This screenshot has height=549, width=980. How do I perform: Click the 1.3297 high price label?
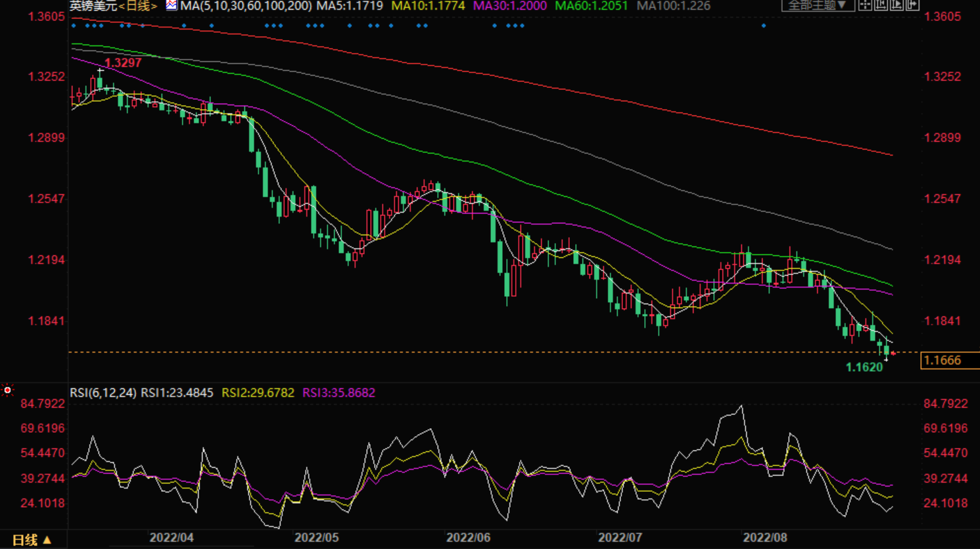(123, 63)
